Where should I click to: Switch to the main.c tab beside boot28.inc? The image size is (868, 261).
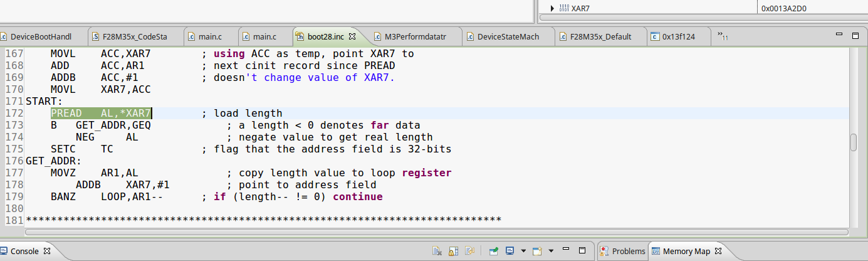click(264, 36)
